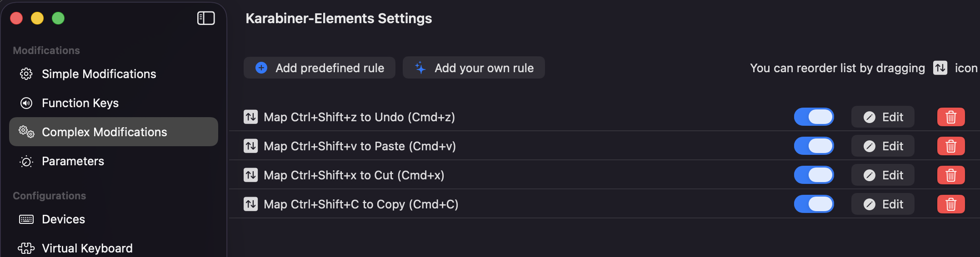This screenshot has height=257, width=980.
Task: Click Add predefined rule button
Action: (320, 68)
